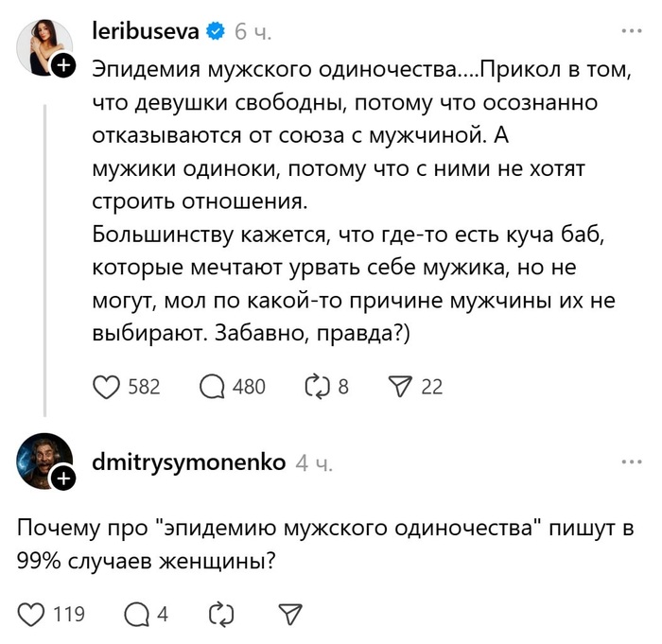
Task: Repost dmitrysymonenko's reply
Action: (x=219, y=614)
